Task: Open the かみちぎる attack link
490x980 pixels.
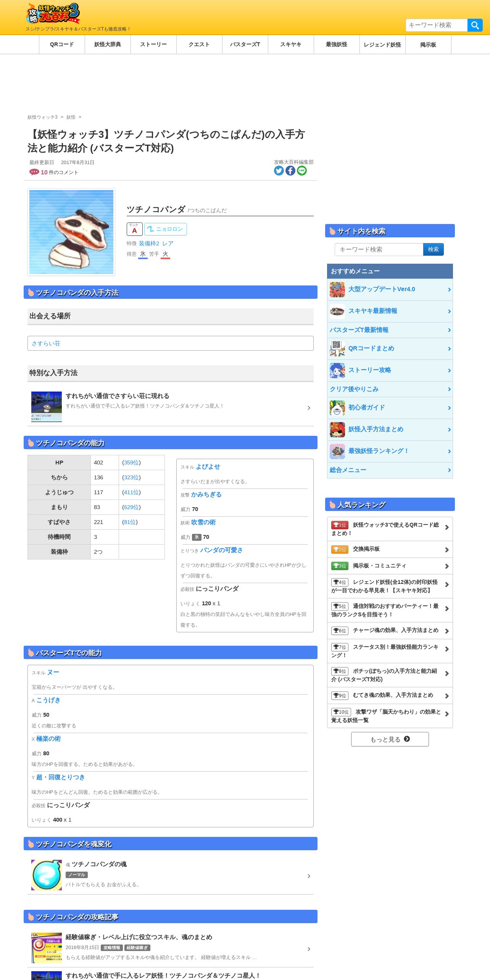Action: pyautogui.click(x=206, y=495)
